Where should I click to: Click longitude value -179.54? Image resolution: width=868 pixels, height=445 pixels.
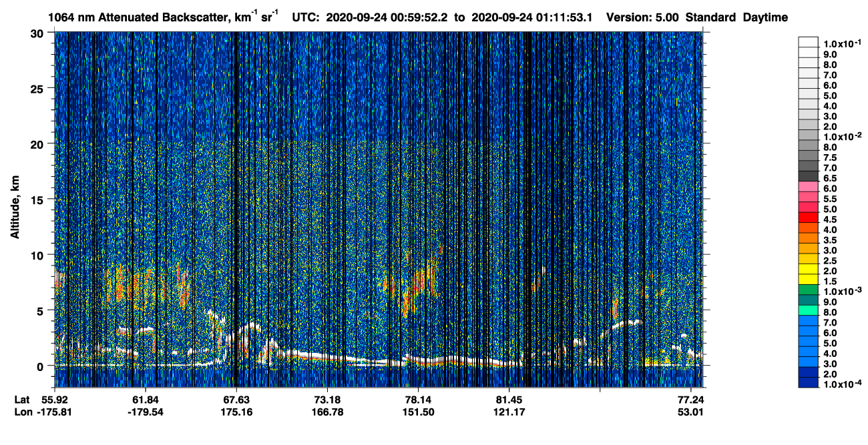click(x=145, y=412)
